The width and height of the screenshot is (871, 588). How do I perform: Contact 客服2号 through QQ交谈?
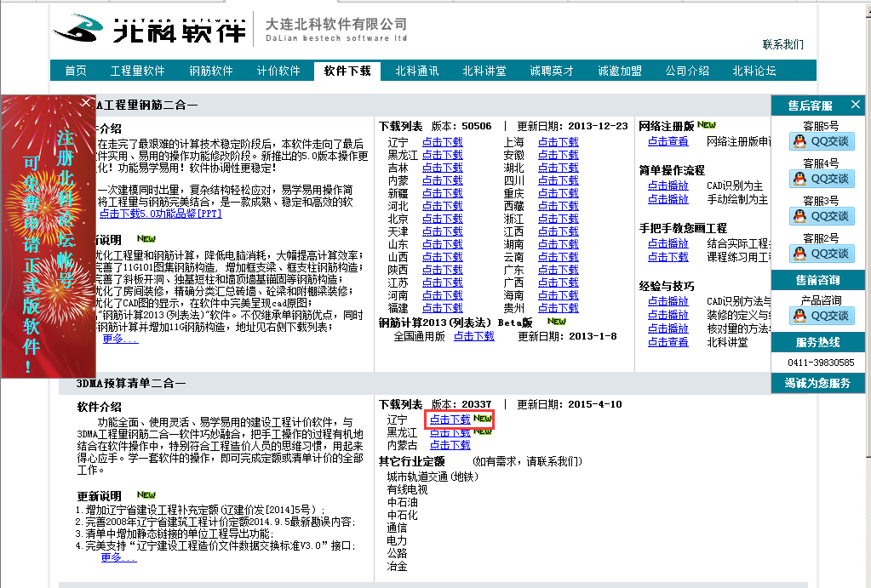[822, 254]
